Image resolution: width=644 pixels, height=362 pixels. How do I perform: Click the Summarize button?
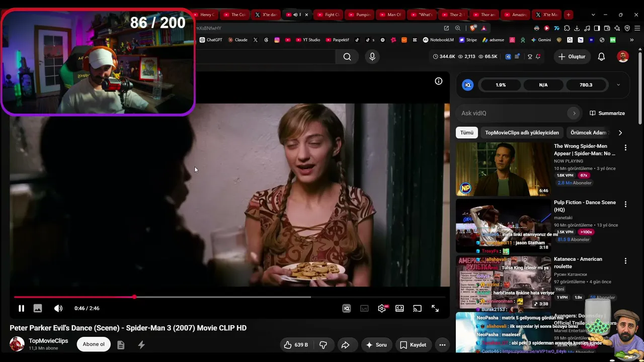[x=607, y=113]
